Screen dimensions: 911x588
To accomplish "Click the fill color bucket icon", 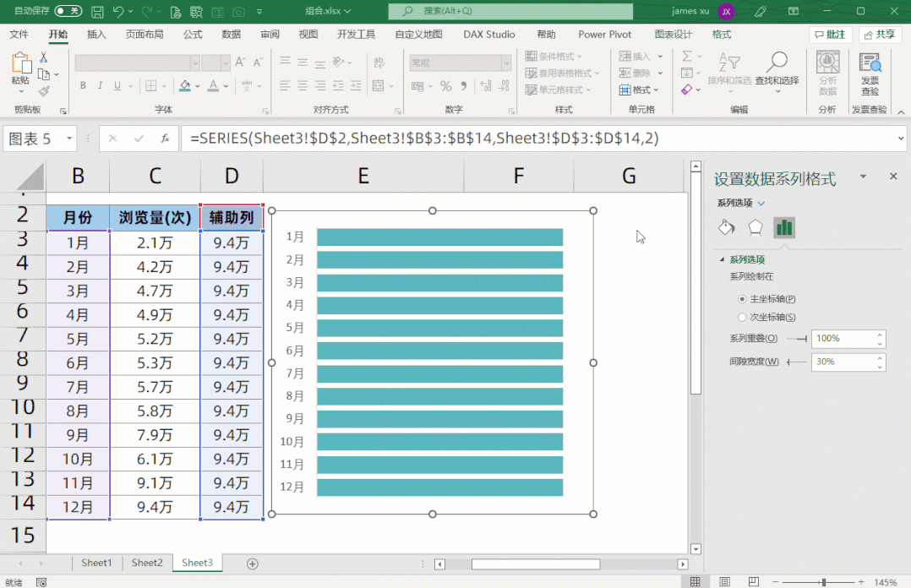I will pyautogui.click(x=185, y=86).
